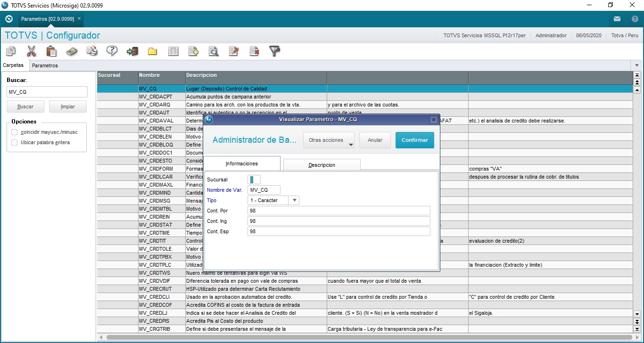Enable the coincidir mayusc./minusc checkbox
This screenshot has height=343, width=644.
[15, 132]
